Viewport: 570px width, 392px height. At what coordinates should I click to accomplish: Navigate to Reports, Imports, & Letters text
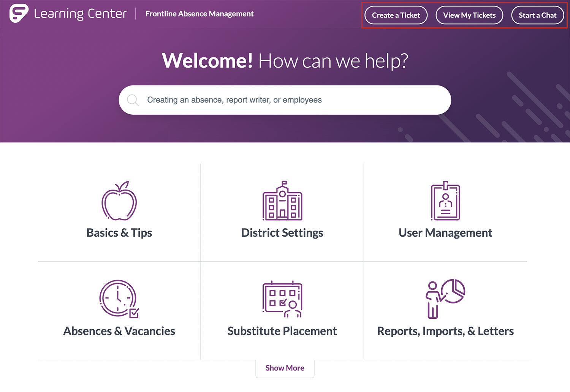tap(445, 331)
